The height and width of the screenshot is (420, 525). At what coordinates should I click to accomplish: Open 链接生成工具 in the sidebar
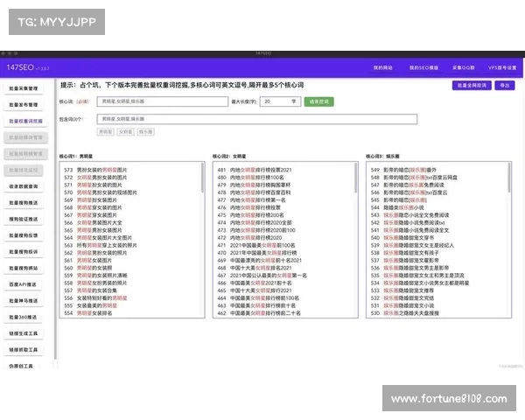[x=24, y=333]
